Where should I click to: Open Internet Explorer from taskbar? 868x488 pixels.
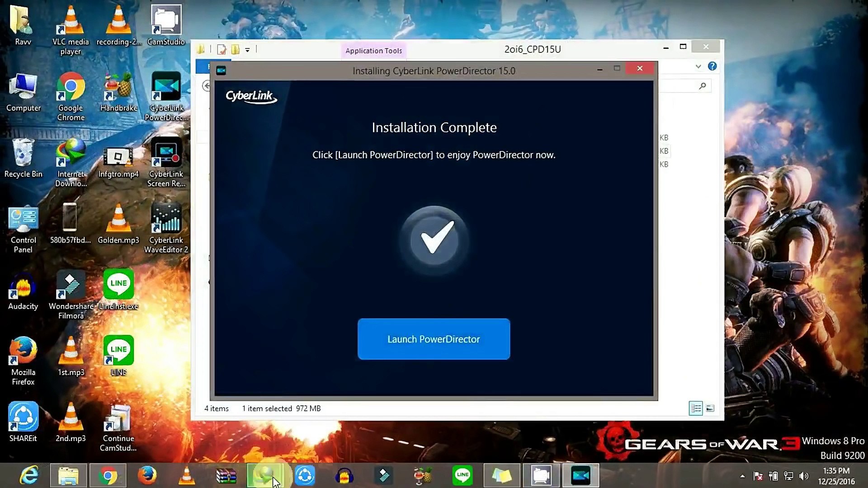pyautogui.click(x=29, y=475)
